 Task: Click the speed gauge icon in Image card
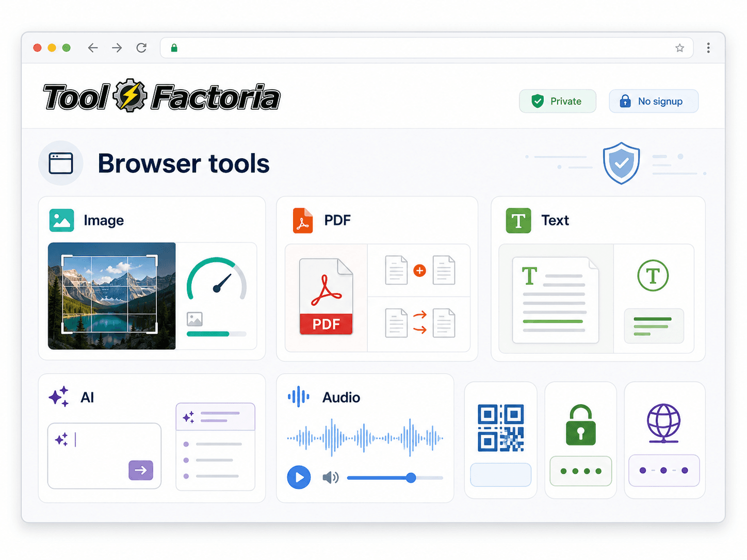217,278
